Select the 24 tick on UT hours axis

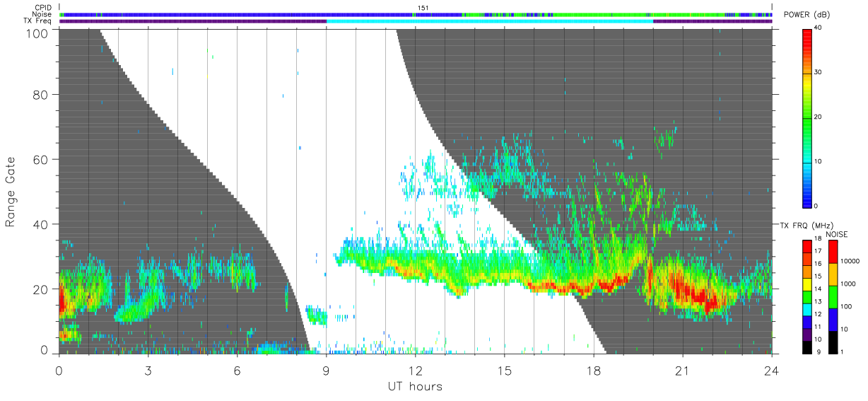[771, 370]
